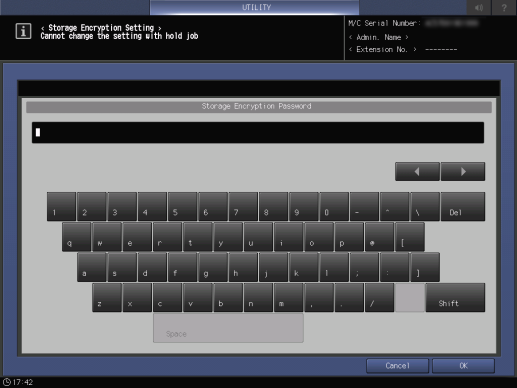Tap the backslash key
The height and width of the screenshot is (388, 517).
pos(425,206)
